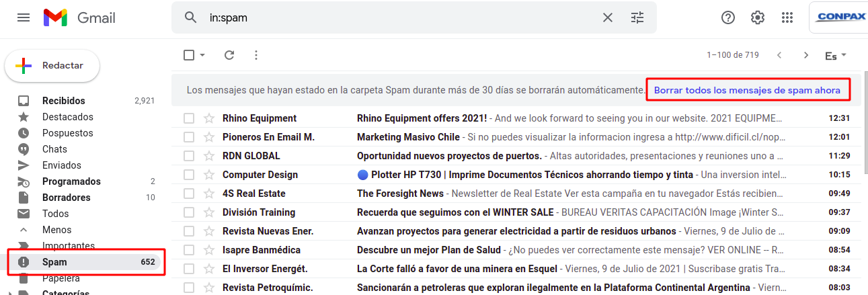Image resolution: width=868 pixels, height=295 pixels.
Task: Star the Revista Nuevas Ener. email
Action: click(208, 231)
